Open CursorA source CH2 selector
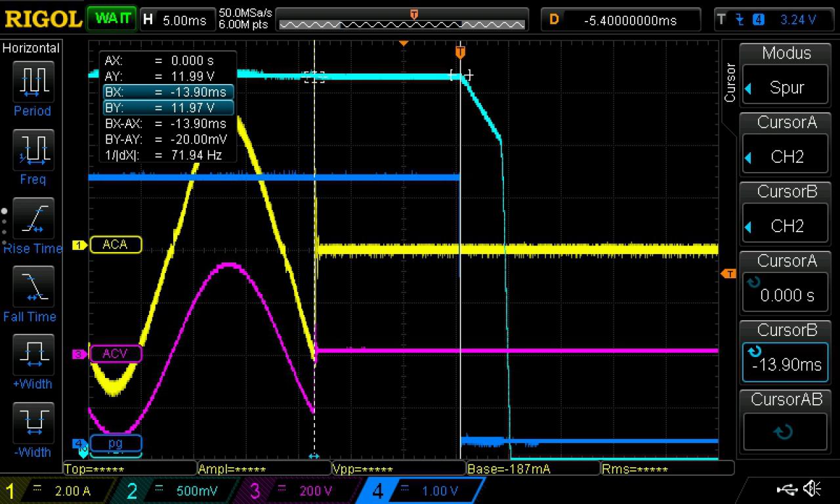Screen dimensions: 840x504 click(x=785, y=144)
